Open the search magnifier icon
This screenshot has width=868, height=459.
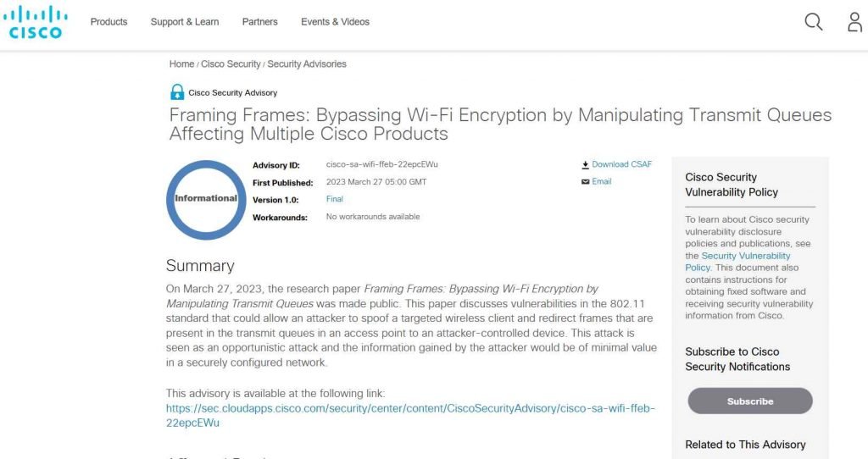click(813, 22)
